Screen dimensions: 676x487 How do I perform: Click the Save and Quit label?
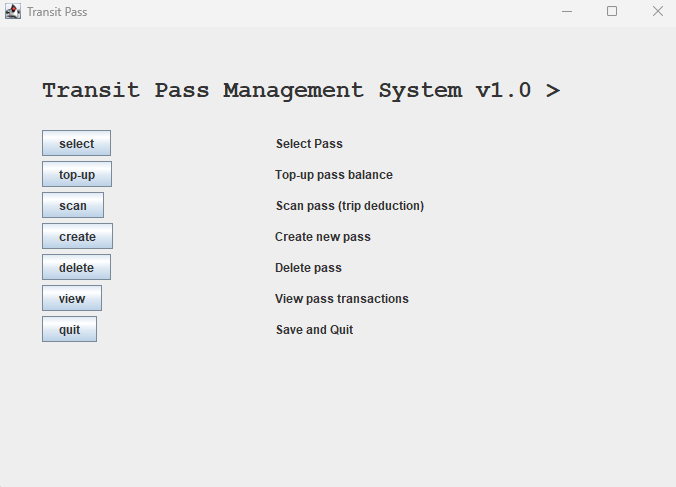pos(314,330)
